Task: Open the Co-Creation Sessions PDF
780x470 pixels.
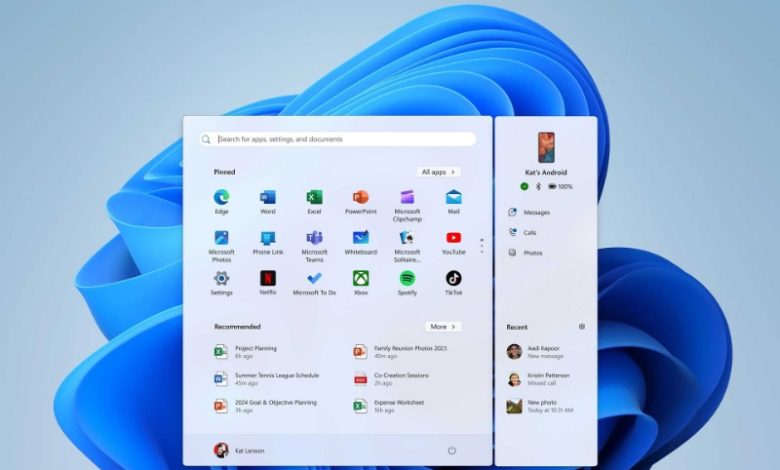Action: 391,379
